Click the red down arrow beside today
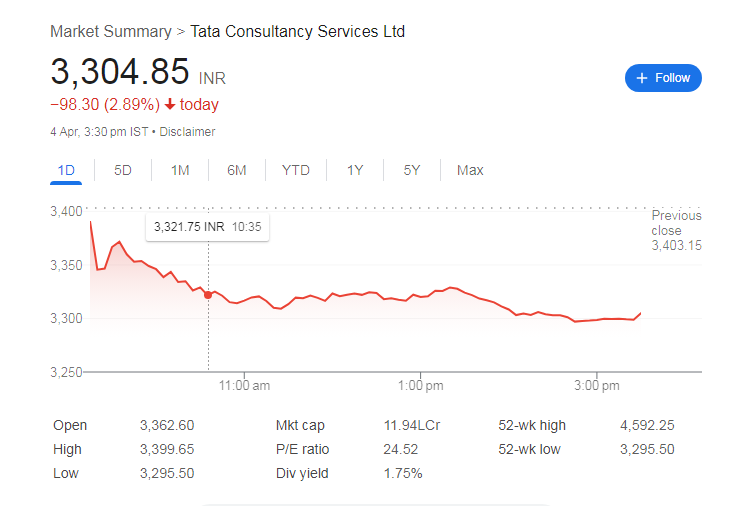The image size is (745, 506). (170, 105)
